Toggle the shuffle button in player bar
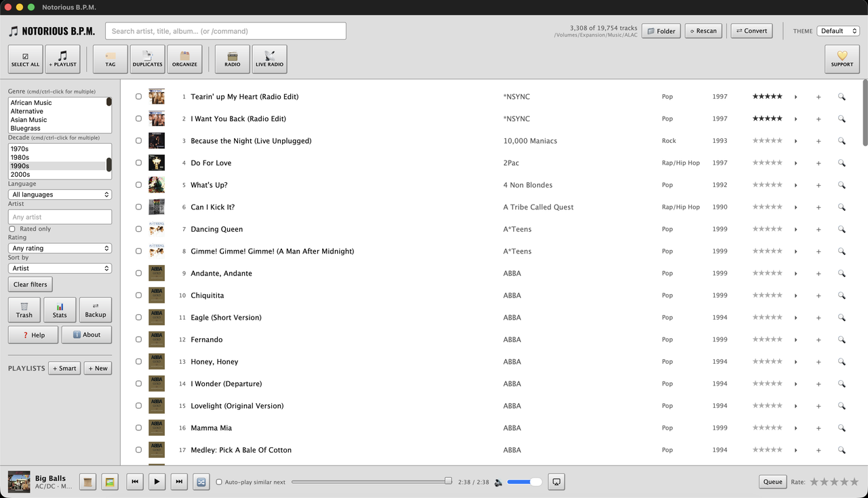868x498 pixels. [201, 482]
